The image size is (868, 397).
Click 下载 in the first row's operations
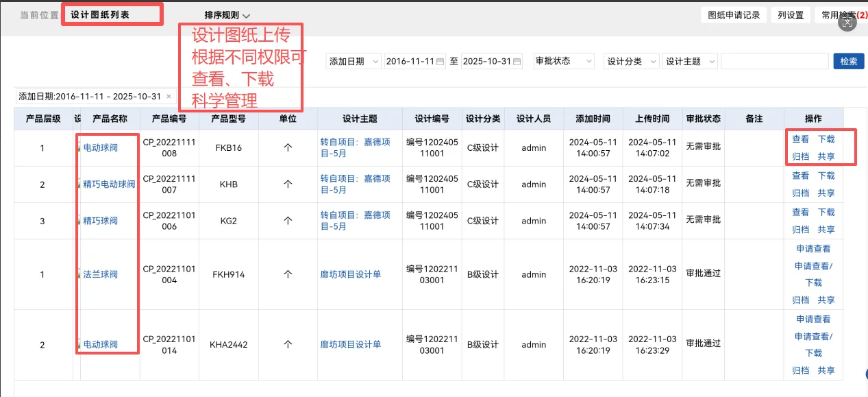(826, 139)
